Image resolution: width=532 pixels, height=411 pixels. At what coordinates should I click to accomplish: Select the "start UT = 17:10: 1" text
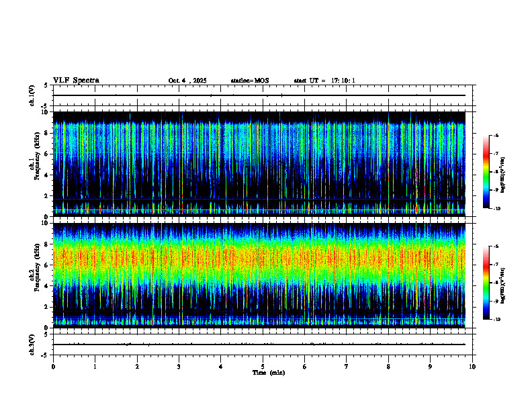click(x=324, y=81)
